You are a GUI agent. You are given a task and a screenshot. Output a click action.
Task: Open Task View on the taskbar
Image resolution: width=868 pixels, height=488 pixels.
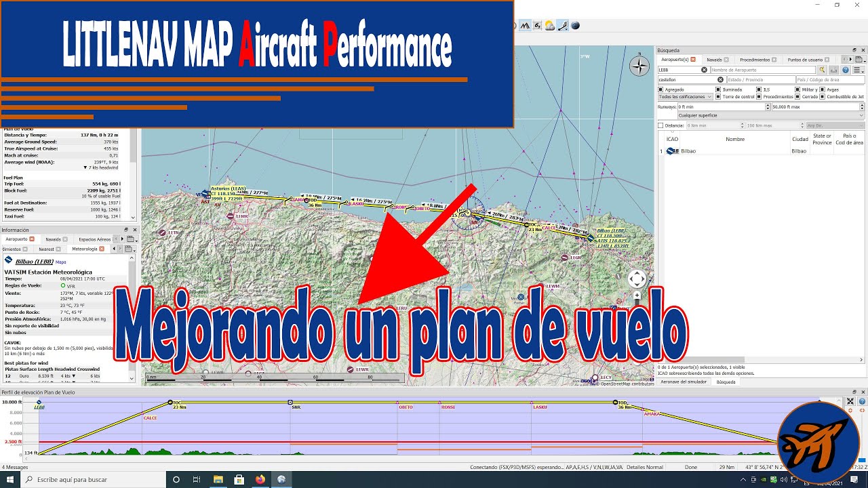196,479
